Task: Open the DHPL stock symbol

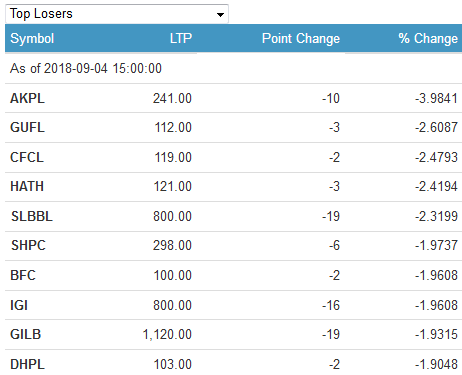Action: coord(27,364)
